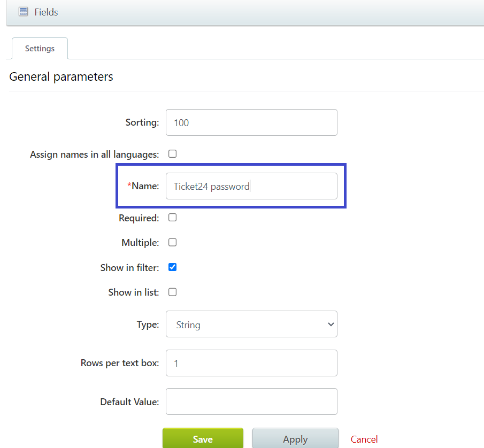The width and height of the screenshot is (484, 448).
Task: Click the "Show in filter:" label text
Action: (x=129, y=268)
